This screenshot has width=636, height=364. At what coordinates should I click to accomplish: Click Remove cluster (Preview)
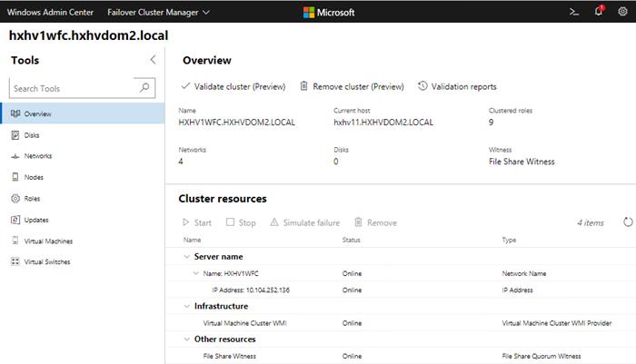pos(352,86)
